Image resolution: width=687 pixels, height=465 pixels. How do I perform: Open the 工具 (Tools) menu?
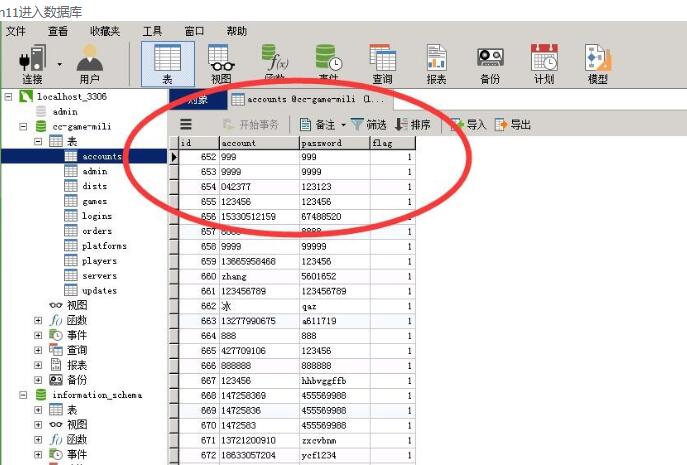pyautogui.click(x=152, y=32)
